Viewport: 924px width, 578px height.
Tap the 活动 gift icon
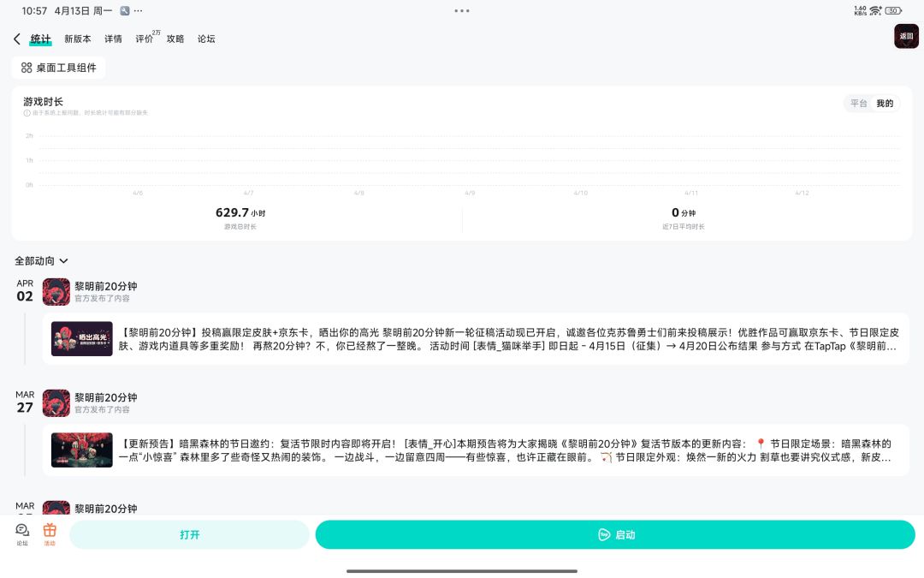pyautogui.click(x=50, y=534)
